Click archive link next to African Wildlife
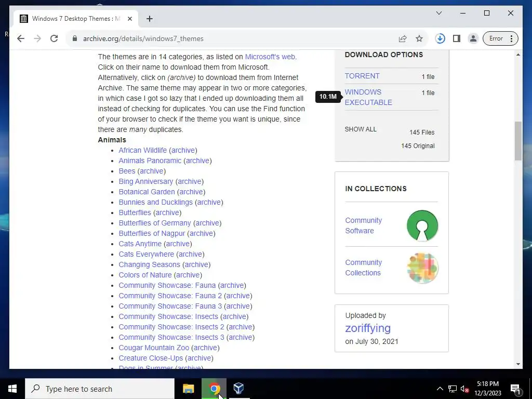 pos(183,150)
